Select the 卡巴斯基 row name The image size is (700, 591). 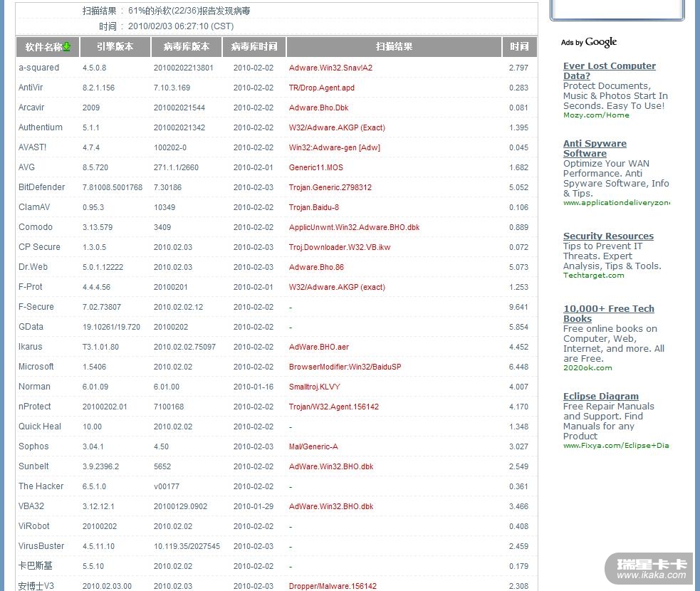click(x=36, y=566)
